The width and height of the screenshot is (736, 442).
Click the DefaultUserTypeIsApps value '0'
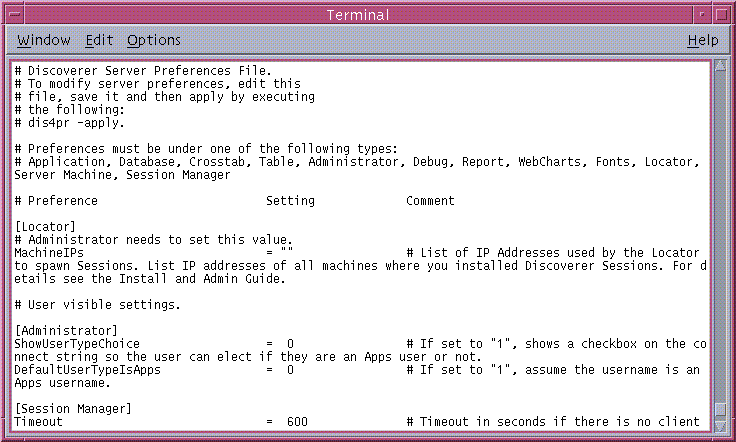pyautogui.click(x=290, y=370)
